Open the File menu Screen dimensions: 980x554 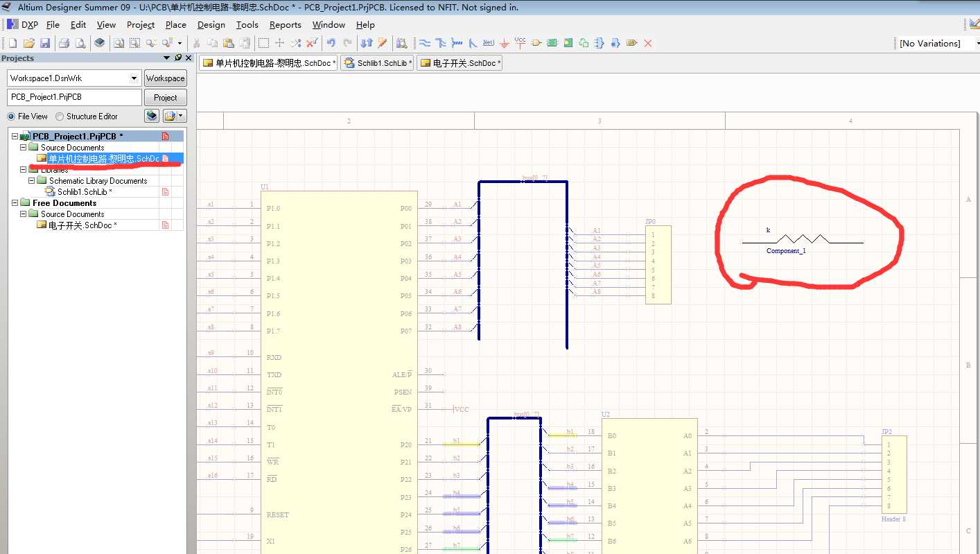pyautogui.click(x=53, y=24)
